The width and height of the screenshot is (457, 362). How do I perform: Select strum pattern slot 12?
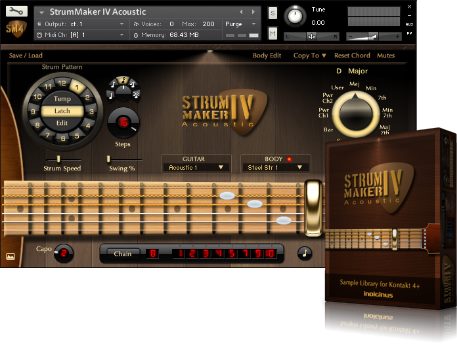click(62, 83)
